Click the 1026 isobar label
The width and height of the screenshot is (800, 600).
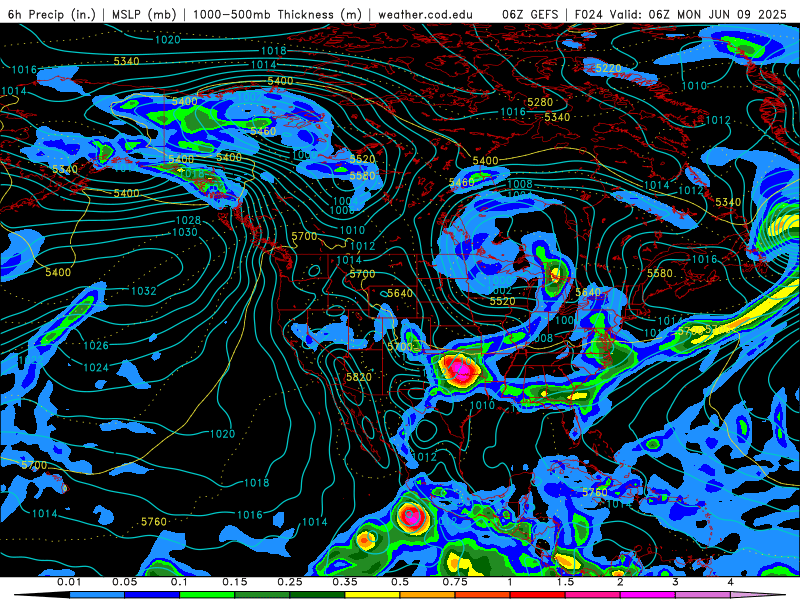click(96, 345)
